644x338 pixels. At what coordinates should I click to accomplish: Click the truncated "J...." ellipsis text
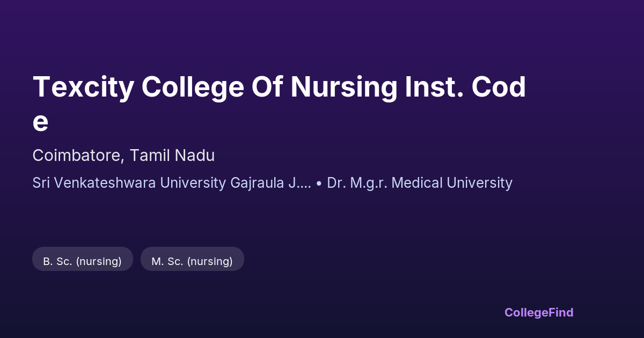(x=299, y=183)
